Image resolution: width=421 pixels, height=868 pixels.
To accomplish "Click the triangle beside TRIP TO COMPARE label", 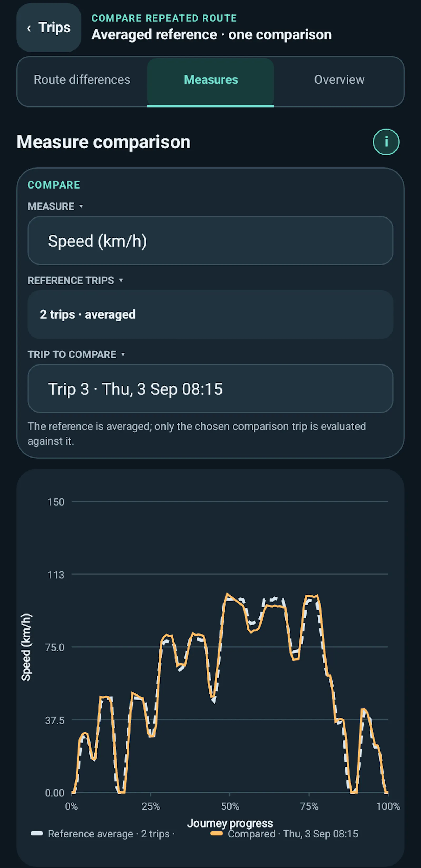I will tap(123, 354).
